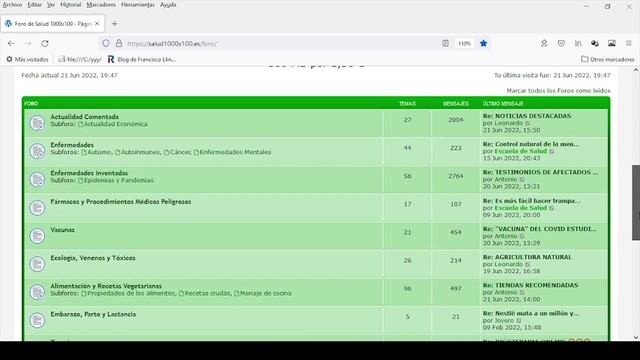This screenshot has width=640, height=360.
Task: Go forward with the browser forward arrow
Action: click(28, 43)
